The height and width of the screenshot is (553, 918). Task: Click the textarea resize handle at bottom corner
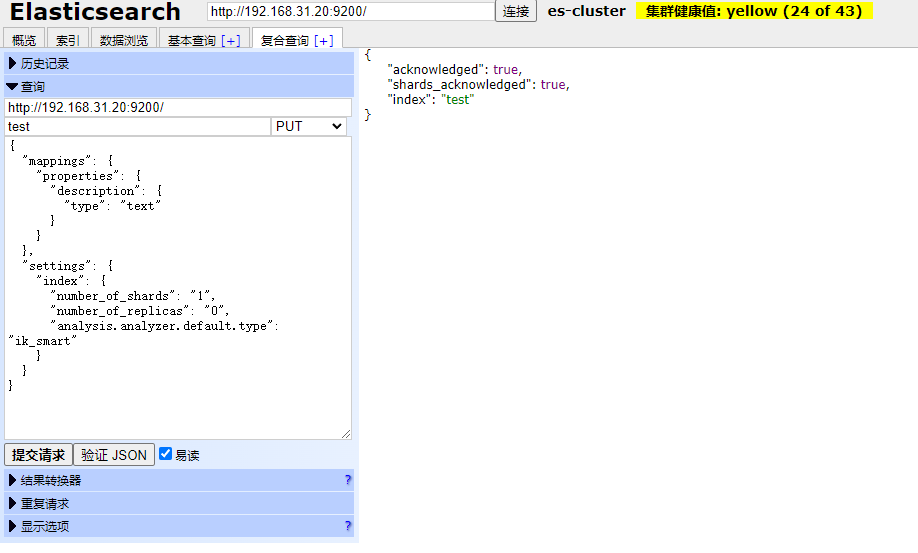coord(346,434)
